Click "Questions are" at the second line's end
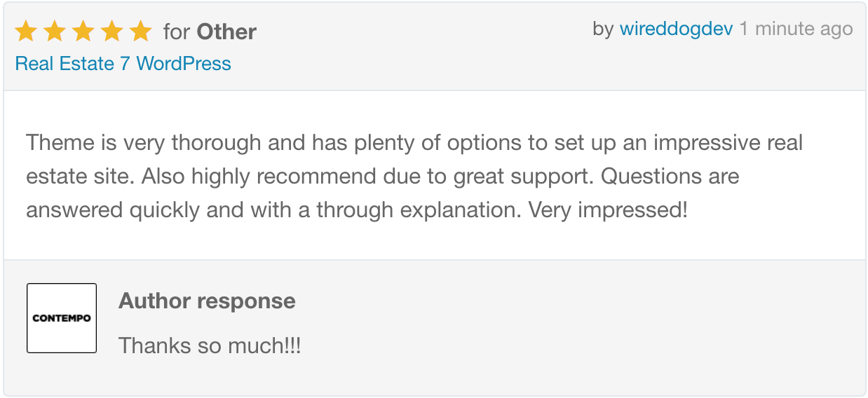868x398 pixels. (x=670, y=177)
